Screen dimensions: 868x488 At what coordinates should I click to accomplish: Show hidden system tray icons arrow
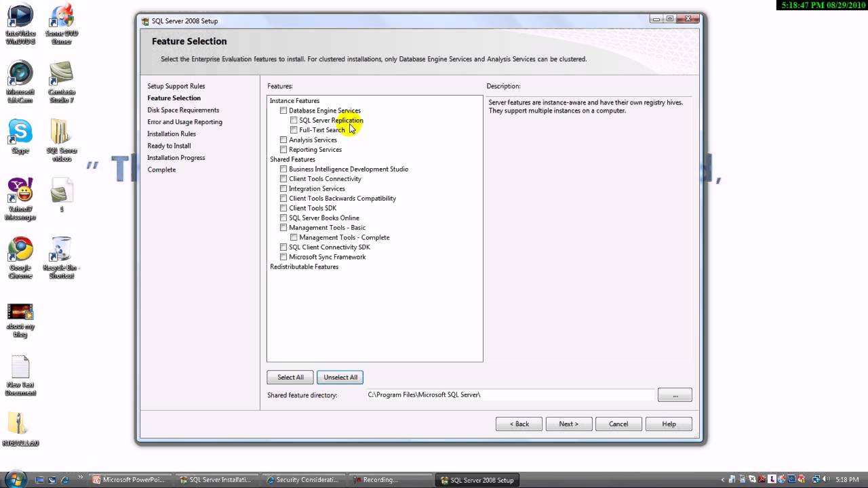click(722, 480)
